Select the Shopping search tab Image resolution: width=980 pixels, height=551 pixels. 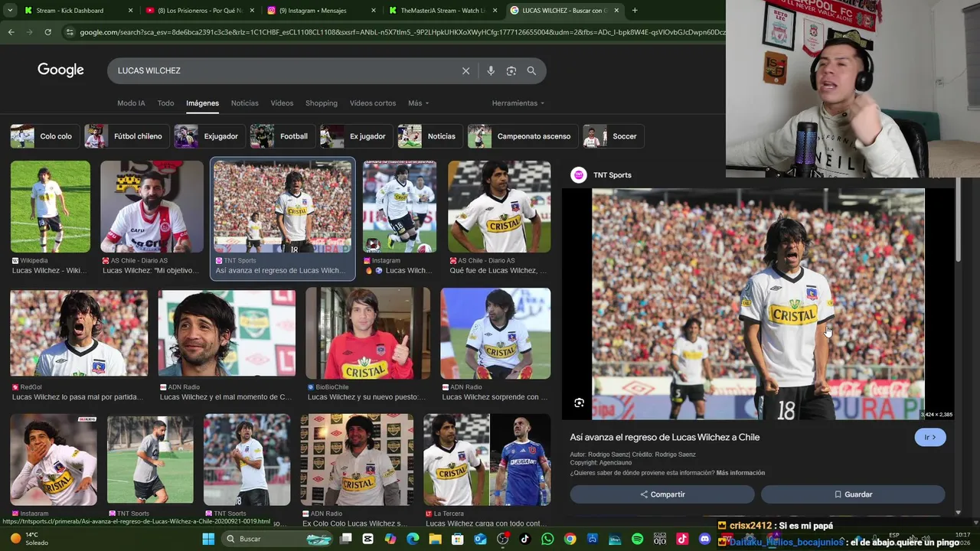click(x=322, y=103)
